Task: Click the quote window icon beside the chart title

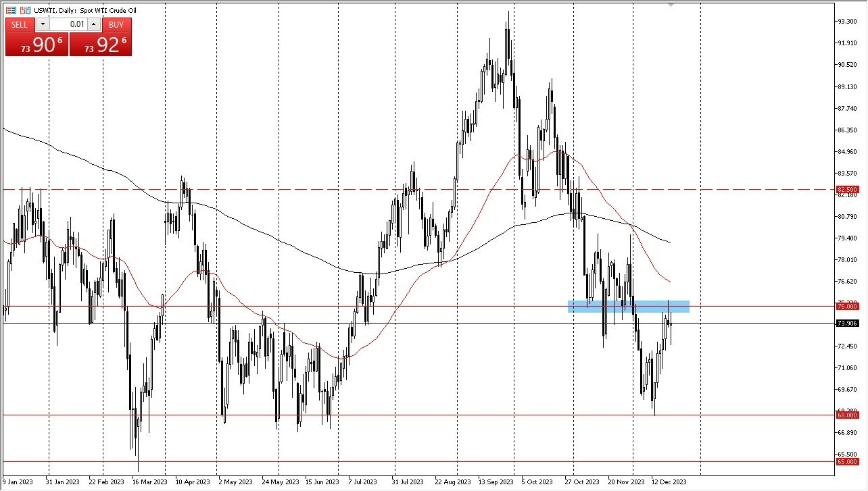Action: 11,10
